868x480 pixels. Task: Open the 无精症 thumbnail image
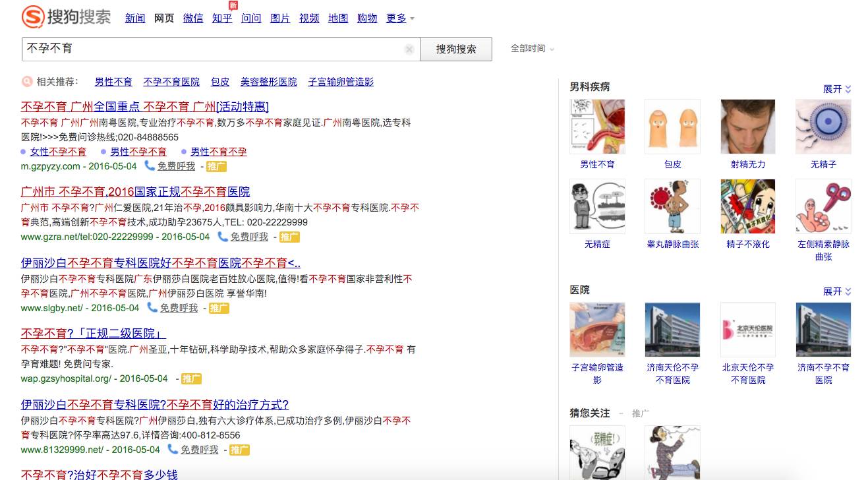[x=597, y=206]
